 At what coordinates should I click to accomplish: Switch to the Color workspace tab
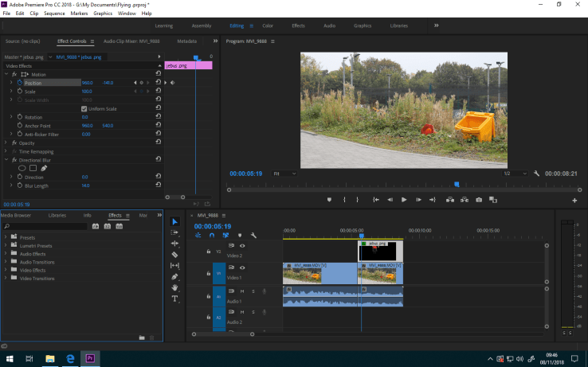click(x=268, y=25)
